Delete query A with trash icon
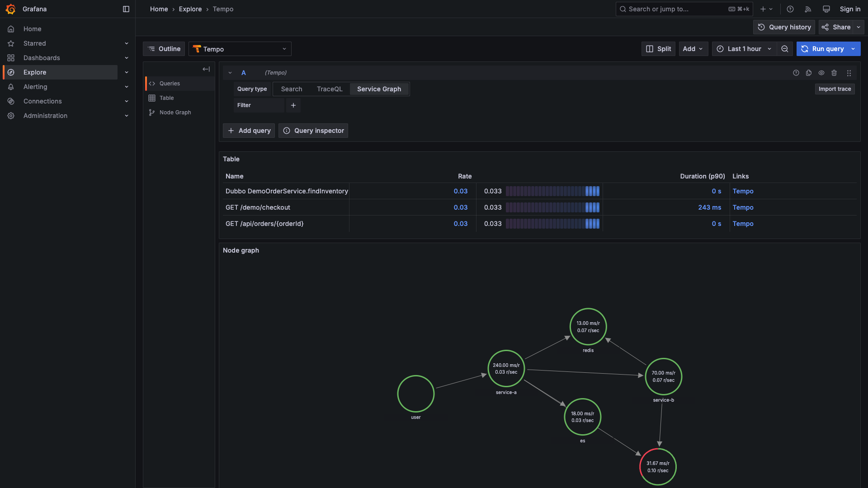 click(834, 73)
